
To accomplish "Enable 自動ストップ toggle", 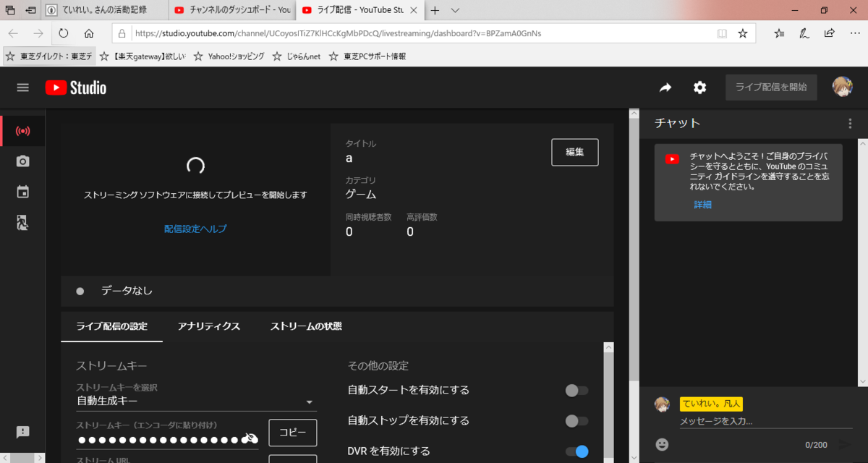I will pos(576,420).
